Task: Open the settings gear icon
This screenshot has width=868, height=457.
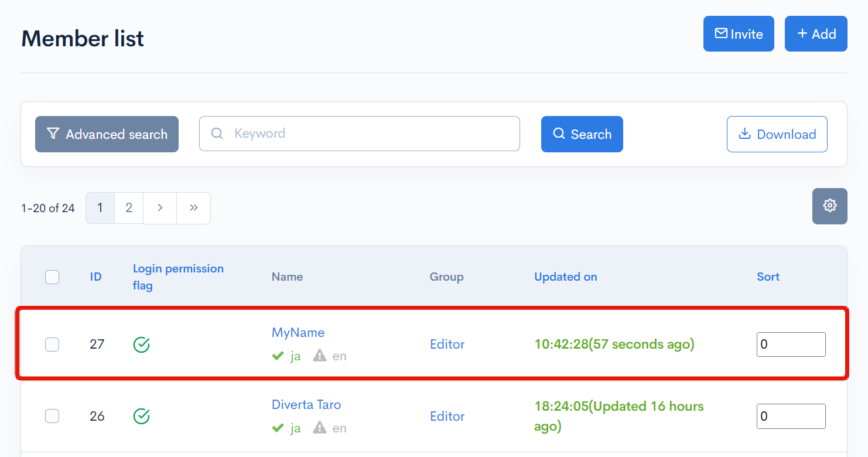Action: coord(829,206)
